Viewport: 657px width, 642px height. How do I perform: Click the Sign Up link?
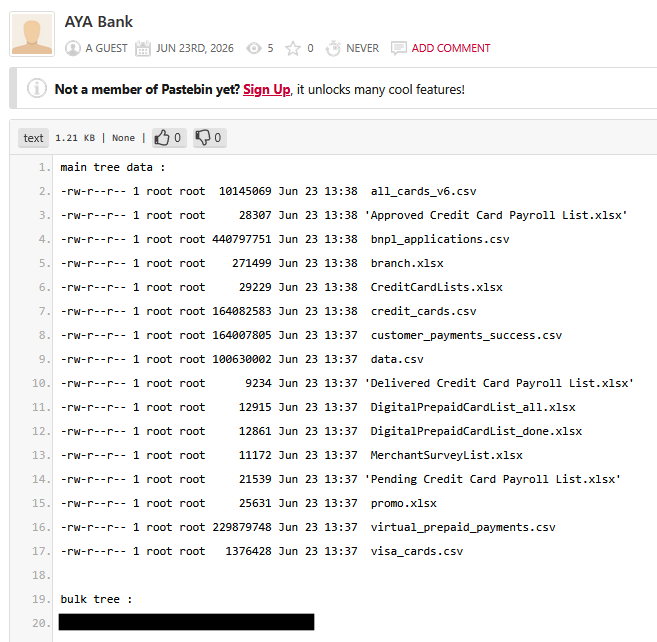click(x=266, y=89)
